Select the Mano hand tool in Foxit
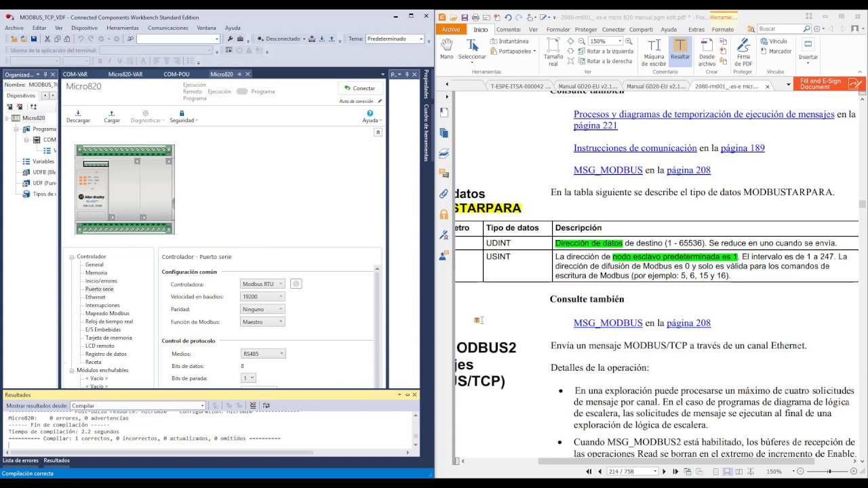This screenshot has width=868, height=488. (446, 49)
